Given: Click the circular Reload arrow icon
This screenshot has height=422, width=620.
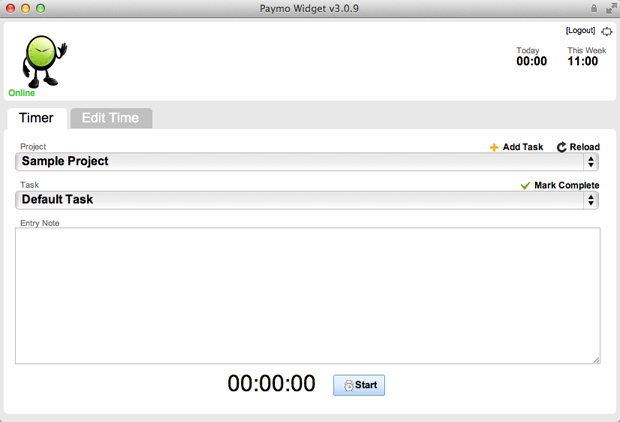Looking at the screenshot, I should point(561,147).
